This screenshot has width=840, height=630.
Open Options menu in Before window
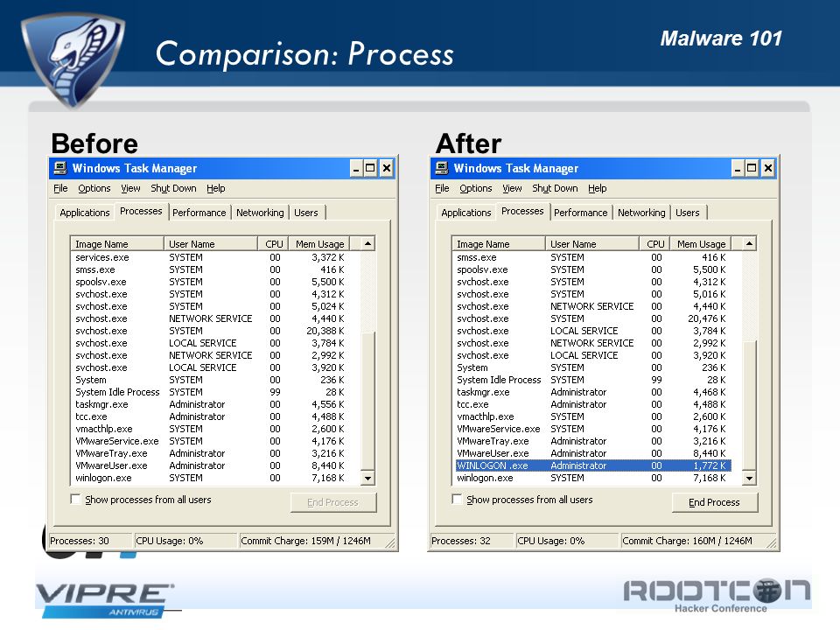point(94,188)
